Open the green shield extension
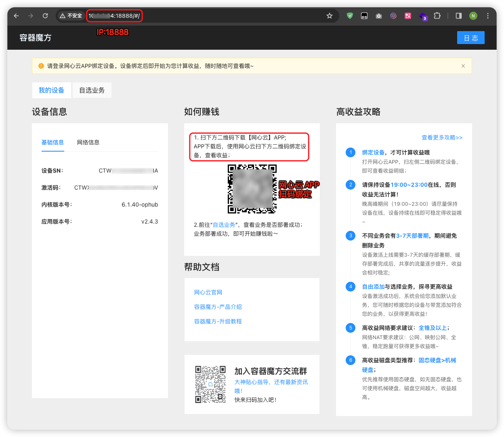This screenshot has height=437, width=504. click(350, 16)
